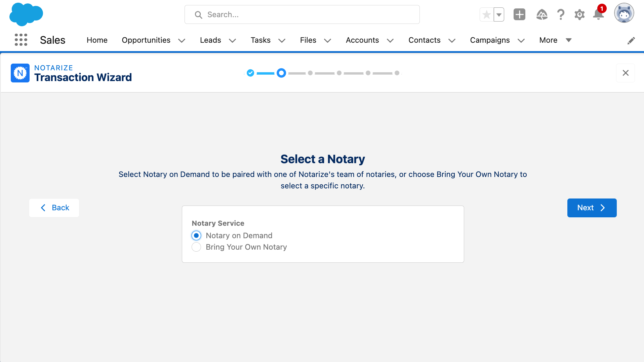Go to the Home tab
The height and width of the screenshot is (362, 644).
pos(97,40)
